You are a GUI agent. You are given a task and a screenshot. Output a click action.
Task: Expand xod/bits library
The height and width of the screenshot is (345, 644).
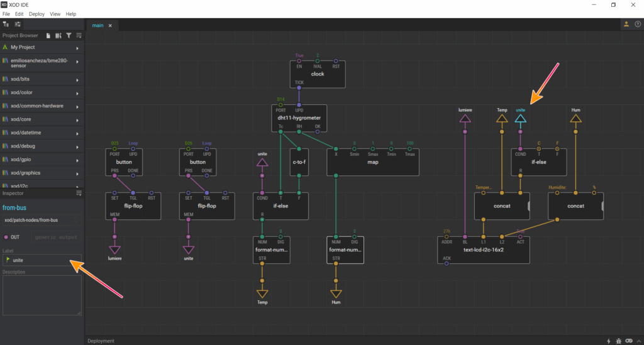[x=77, y=80]
